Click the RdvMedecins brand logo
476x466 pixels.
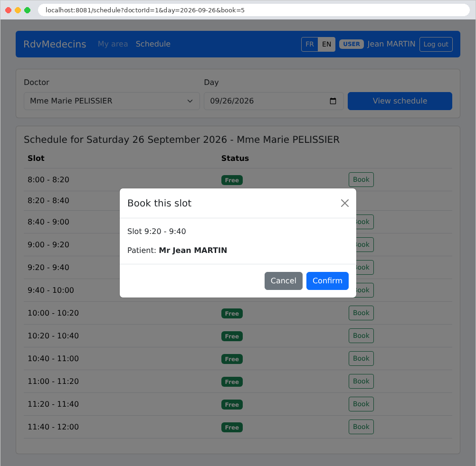[55, 44]
